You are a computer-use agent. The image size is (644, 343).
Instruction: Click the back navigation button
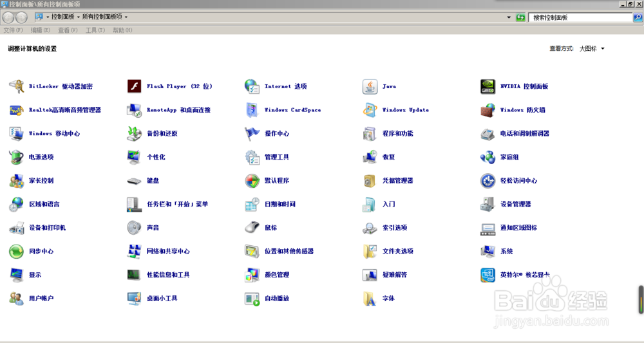pyautogui.click(x=8, y=17)
